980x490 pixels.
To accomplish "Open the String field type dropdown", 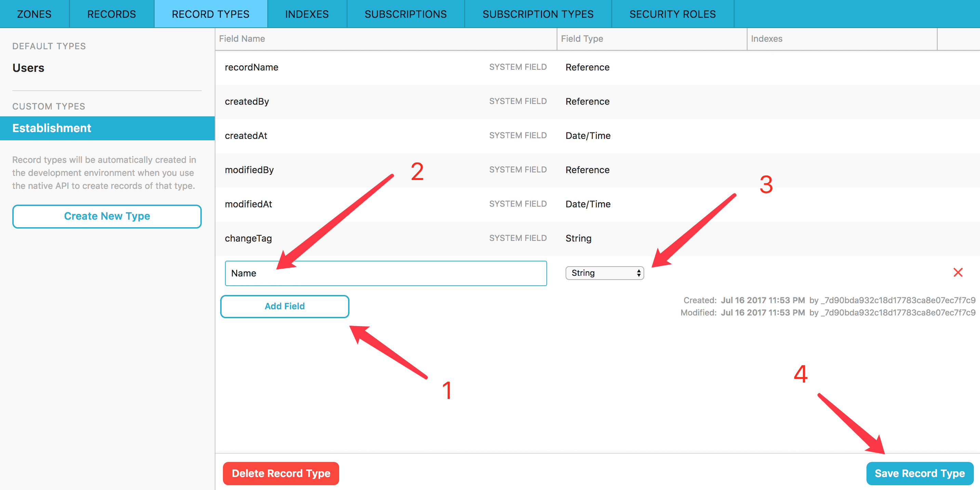I will click(604, 273).
